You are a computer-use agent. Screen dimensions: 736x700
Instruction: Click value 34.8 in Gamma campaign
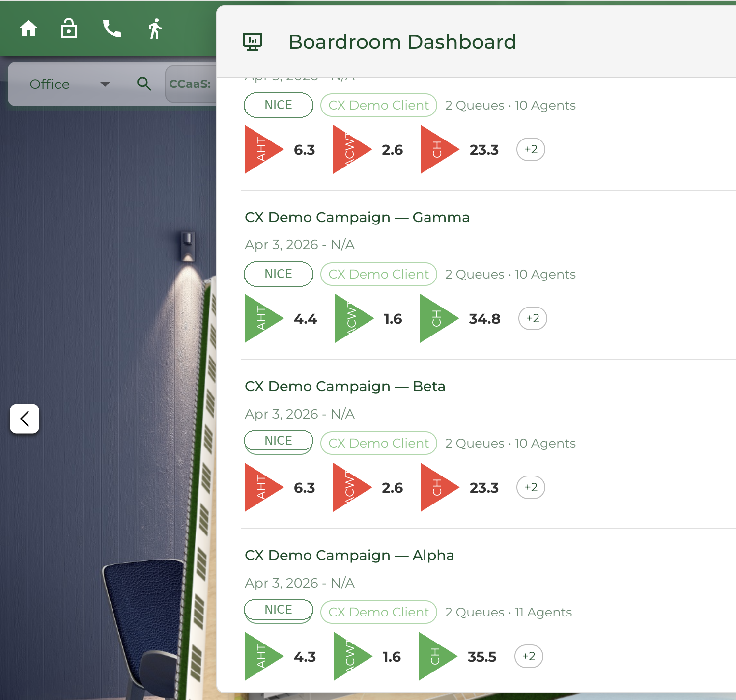tap(484, 319)
